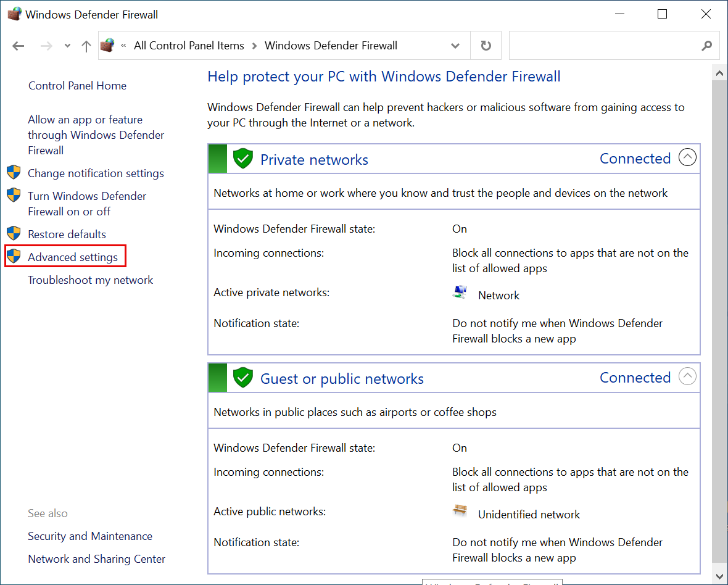Open Advanced settings
728x585 pixels.
click(73, 257)
